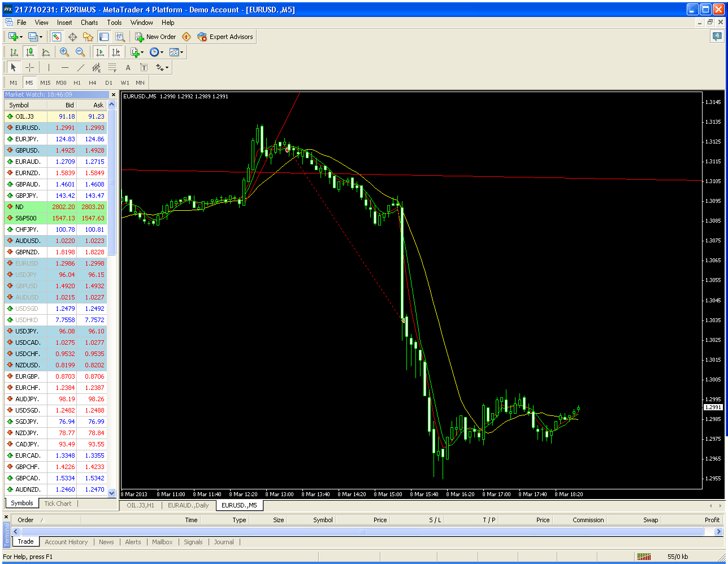
Task: Click the Market Watch vertical scrollbar thumb
Action: (x=111, y=182)
